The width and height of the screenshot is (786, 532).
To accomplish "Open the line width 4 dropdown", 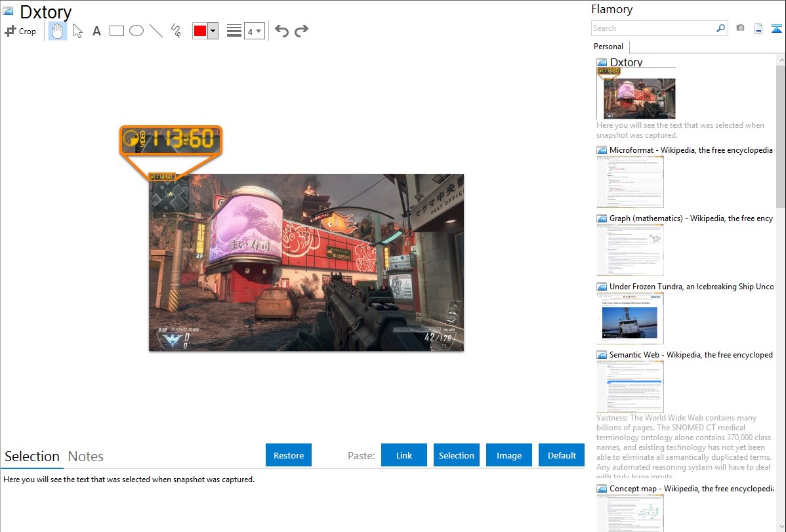I will click(x=254, y=31).
